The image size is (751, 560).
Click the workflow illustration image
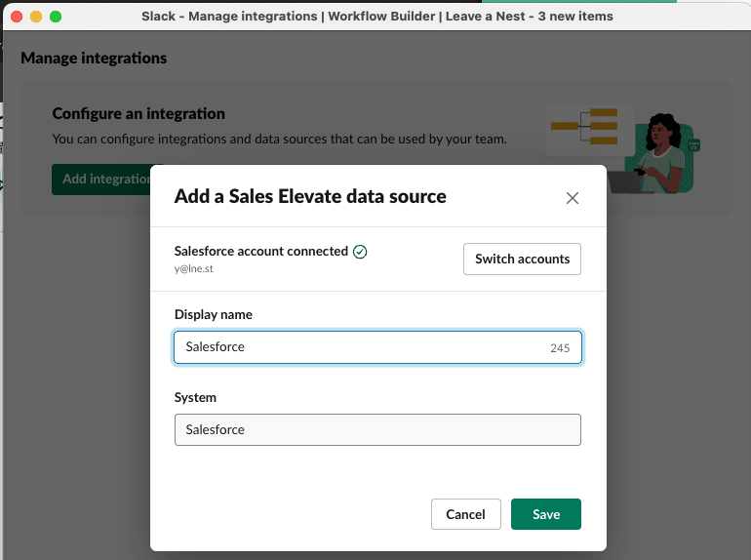[622, 149]
